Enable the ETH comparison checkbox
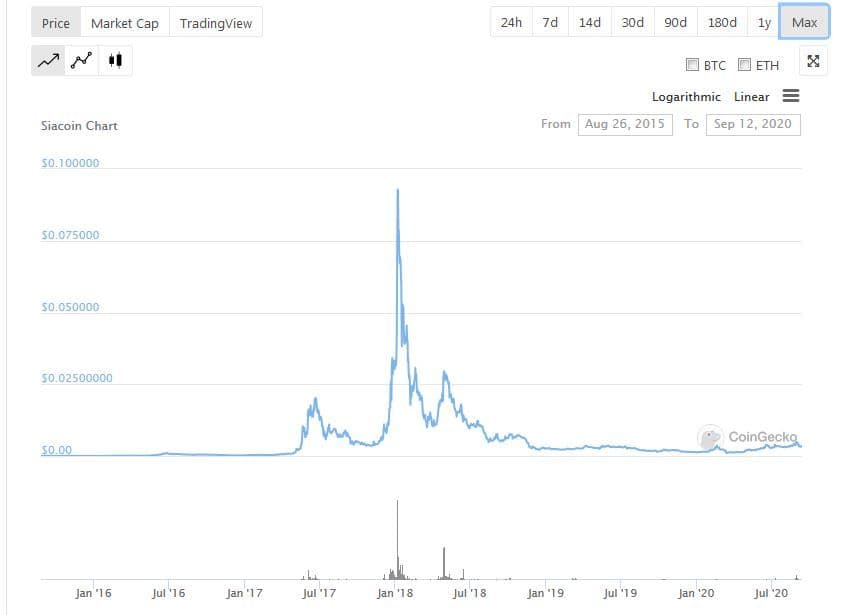847x615 pixels. tap(744, 65)
